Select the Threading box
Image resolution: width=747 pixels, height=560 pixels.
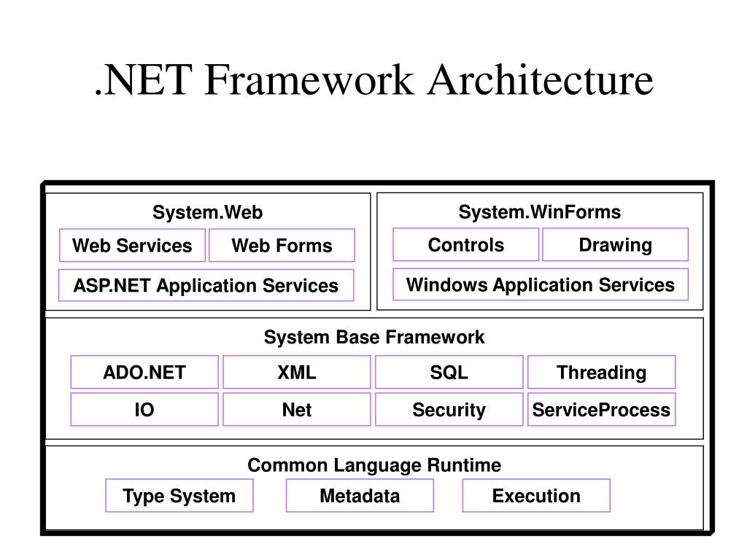point(602,372)
